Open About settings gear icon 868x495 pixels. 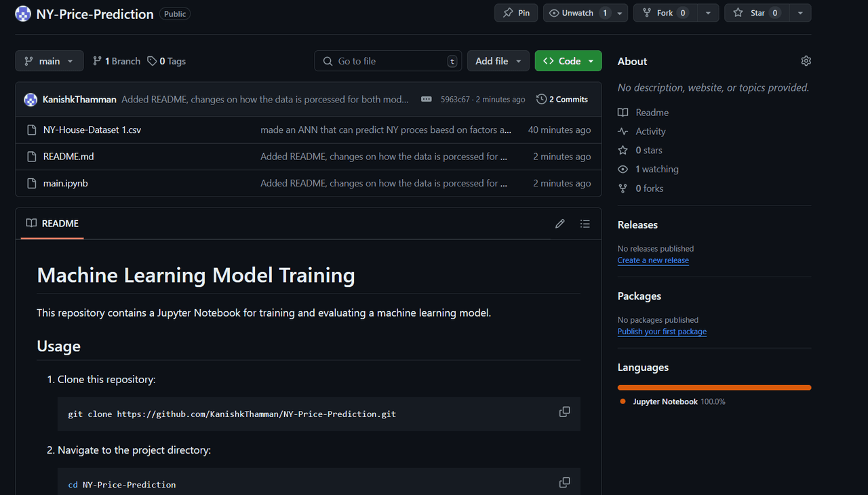(806, 61)
